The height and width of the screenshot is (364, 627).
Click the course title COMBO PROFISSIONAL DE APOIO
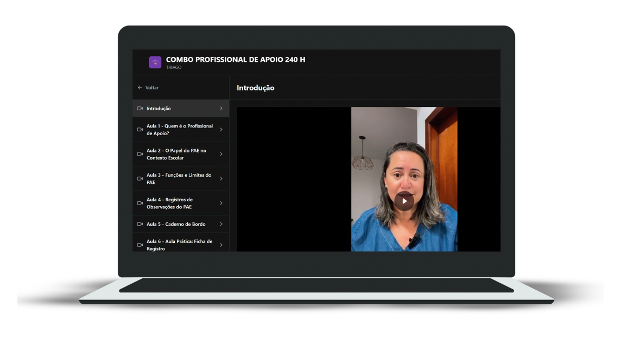point(236,60)
